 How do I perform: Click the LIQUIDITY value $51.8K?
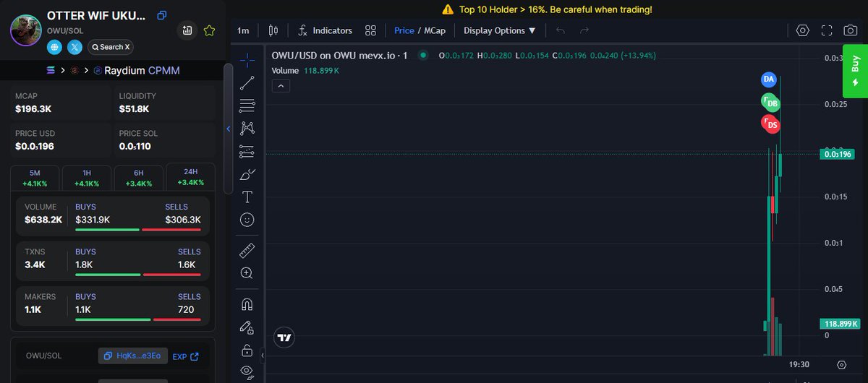click(x=135, y=109)
